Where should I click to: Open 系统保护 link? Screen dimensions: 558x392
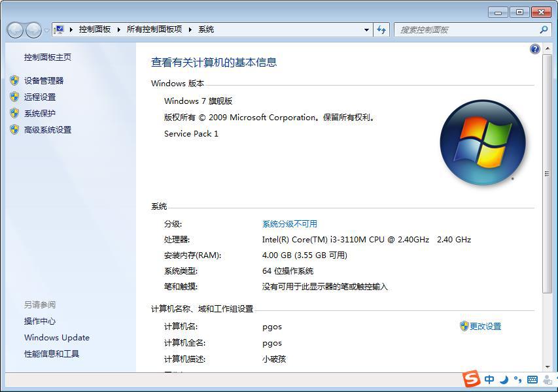pos(40,114)
